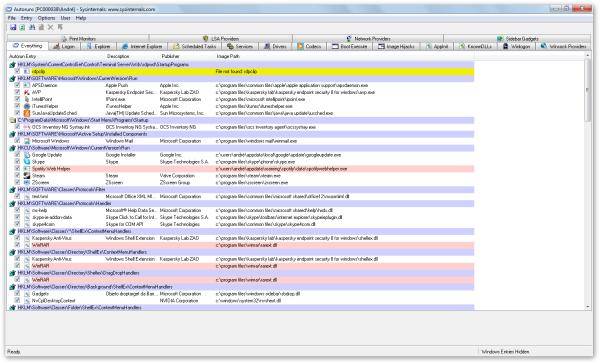Click the ZScreen entry icon
The width and height of the screenshot is (600, 364).
(27, 183)
